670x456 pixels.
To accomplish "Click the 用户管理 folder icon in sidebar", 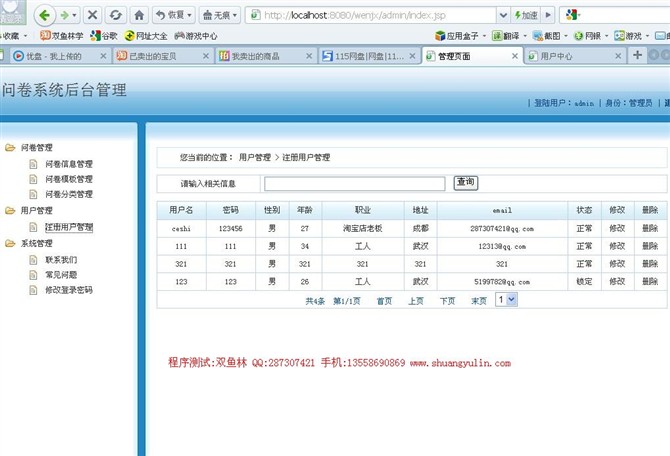I will pyautogui.click(x=10, y=211).
